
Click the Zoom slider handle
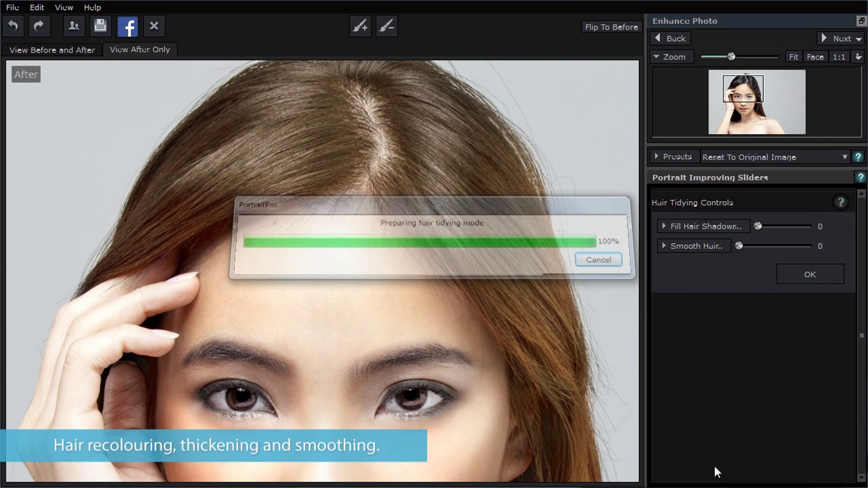731,57
